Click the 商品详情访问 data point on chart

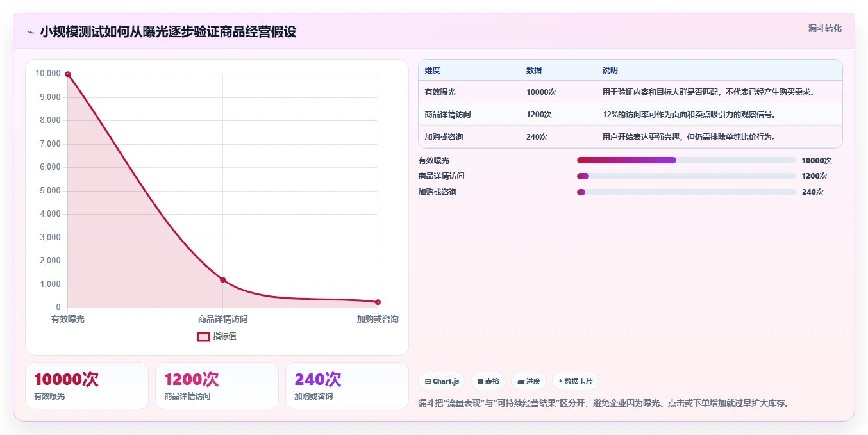click(222, 279)
